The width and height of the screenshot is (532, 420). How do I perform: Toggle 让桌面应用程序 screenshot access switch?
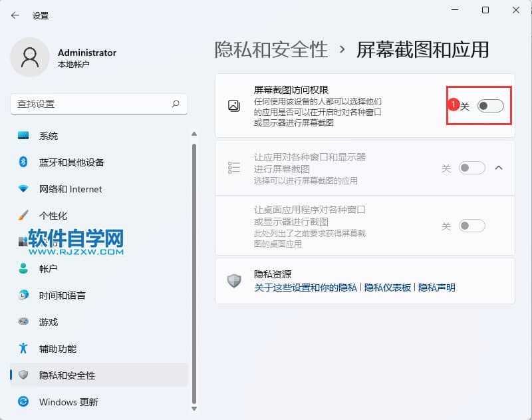point(471,226)
